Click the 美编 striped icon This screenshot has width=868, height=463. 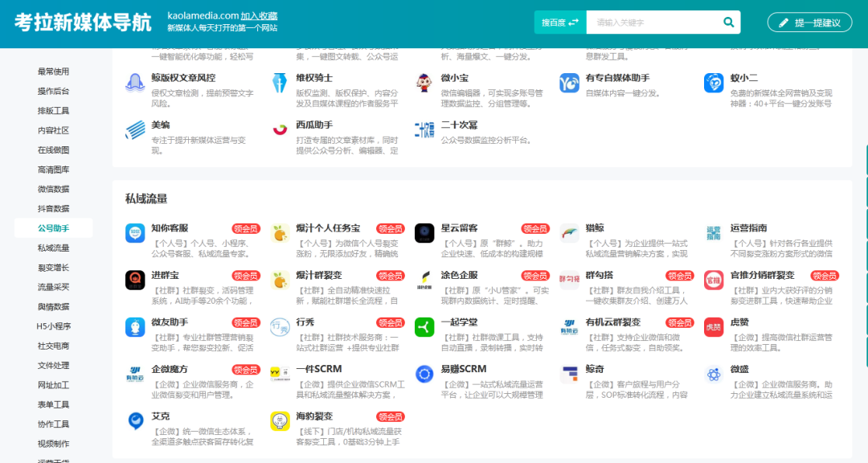(135, 130)
